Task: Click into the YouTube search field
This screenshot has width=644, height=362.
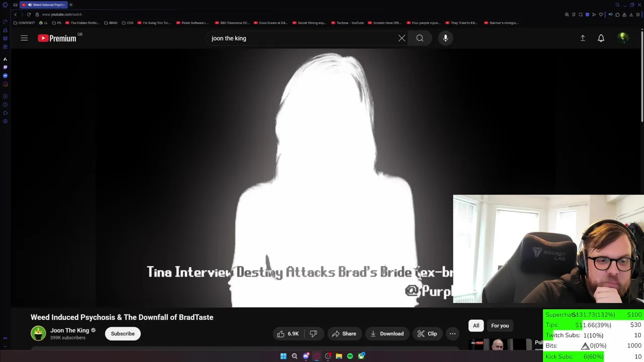Action: click(302, 38)
